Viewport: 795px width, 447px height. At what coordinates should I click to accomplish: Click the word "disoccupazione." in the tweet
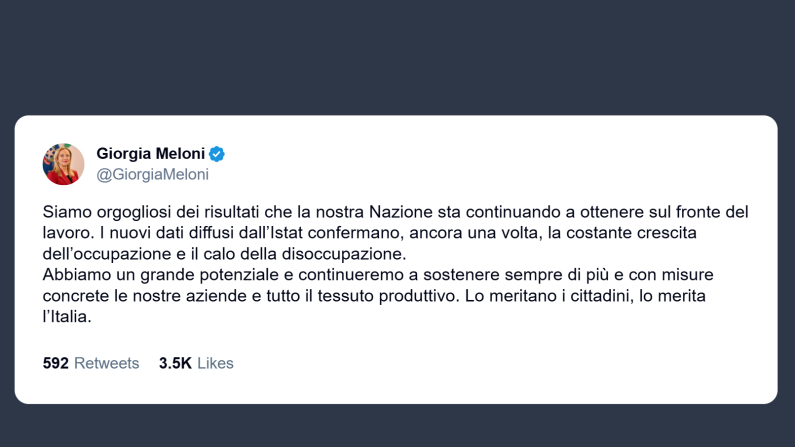[344, 253]
